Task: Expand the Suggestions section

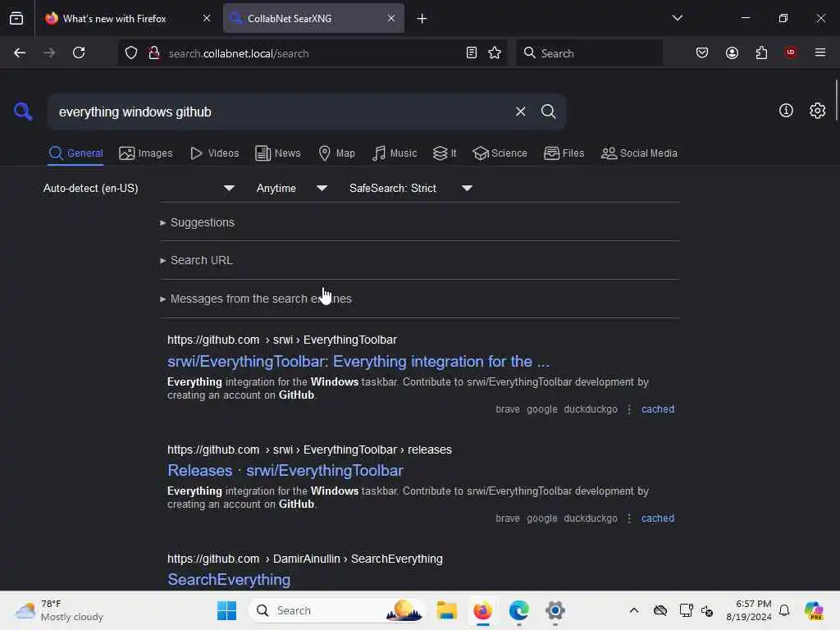Action: coord(197,222)
